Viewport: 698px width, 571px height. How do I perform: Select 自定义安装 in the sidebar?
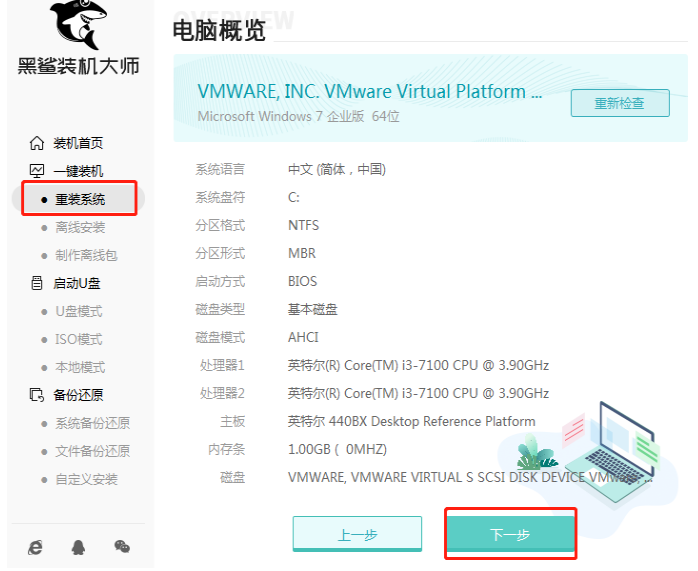pyautogui.click(x=86, y=479)
